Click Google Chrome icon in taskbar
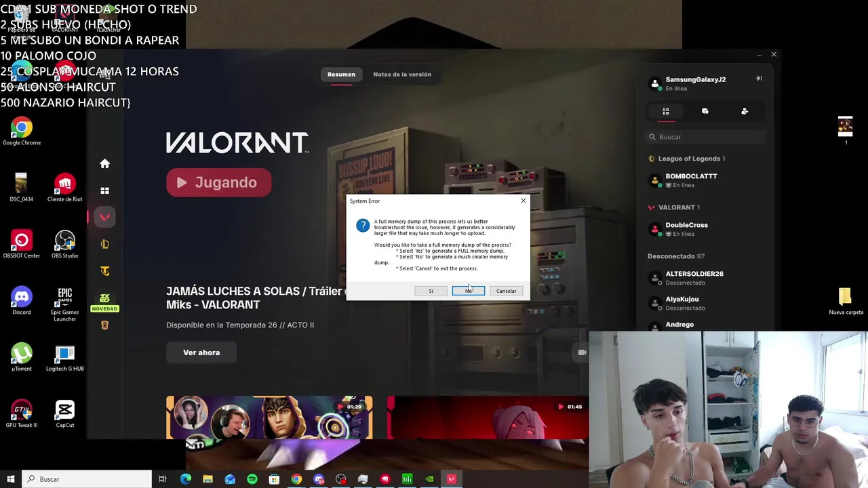Image resolution: width=868 pixels, height=488 pixels. click(x=296, y=479)
